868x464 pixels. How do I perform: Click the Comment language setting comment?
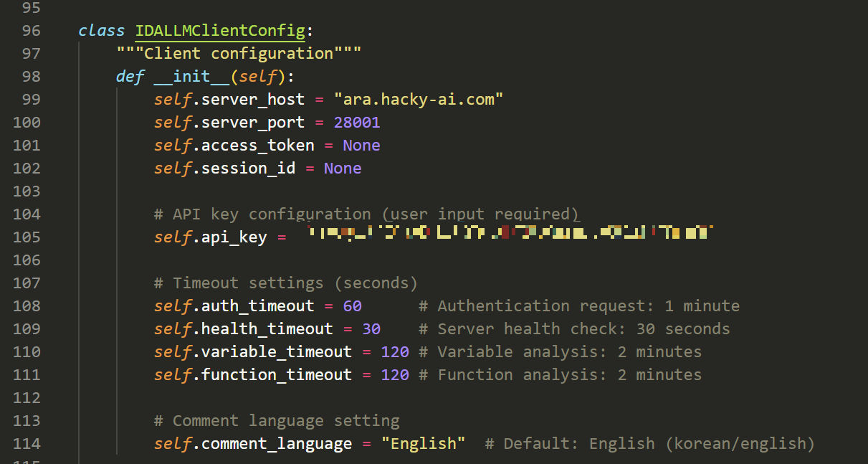(x=277, y=421)
